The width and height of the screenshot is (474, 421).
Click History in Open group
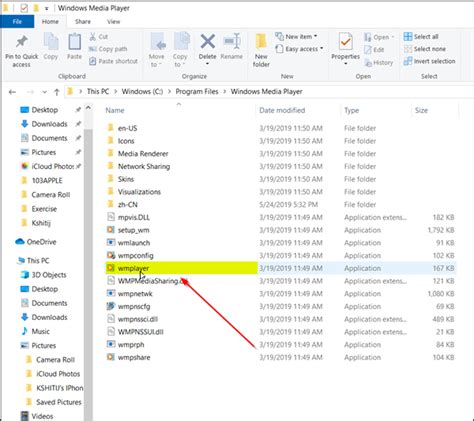pyautogui.click(x=378, y=63)
